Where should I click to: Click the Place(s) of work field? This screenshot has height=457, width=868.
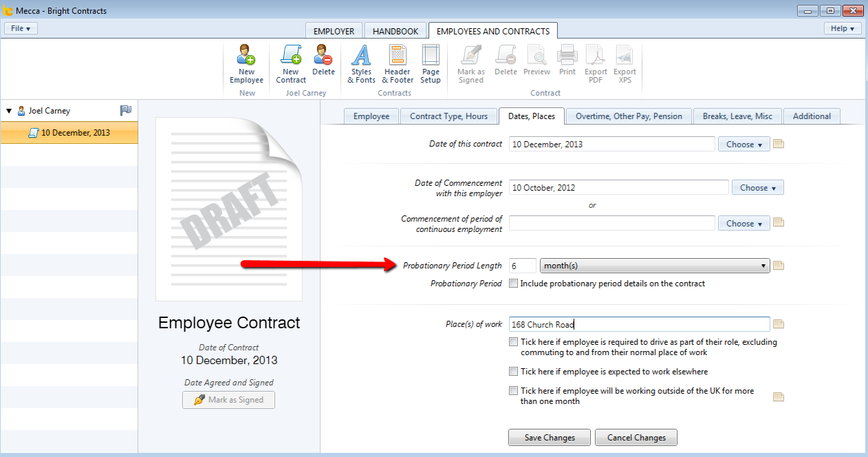point(640,324)
